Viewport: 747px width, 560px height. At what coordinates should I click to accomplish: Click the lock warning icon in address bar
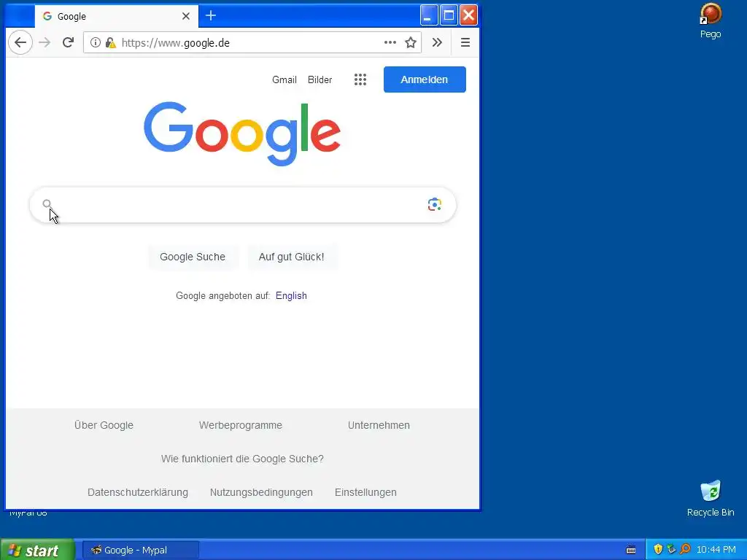111,42
